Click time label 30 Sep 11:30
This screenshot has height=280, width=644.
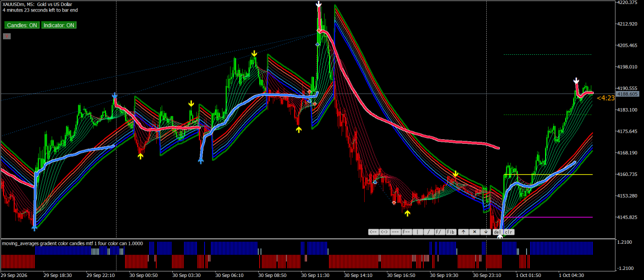315,275
